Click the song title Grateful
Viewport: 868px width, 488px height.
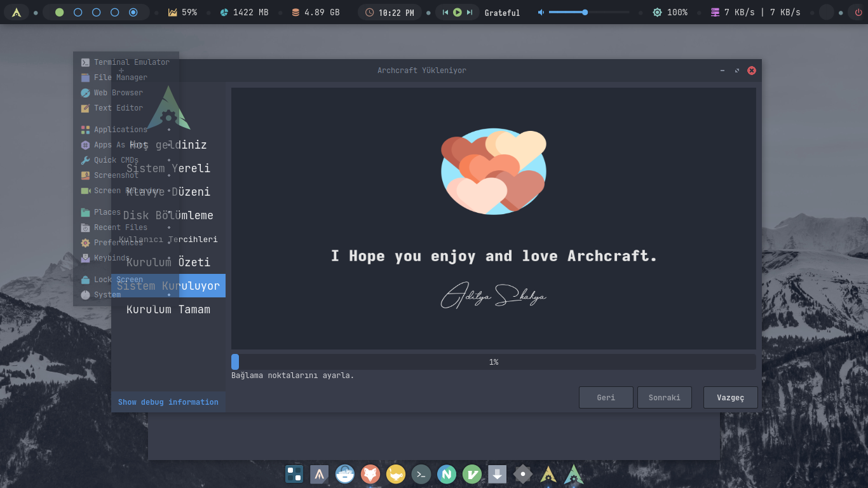pyautogui.click(x=502, y=13)
